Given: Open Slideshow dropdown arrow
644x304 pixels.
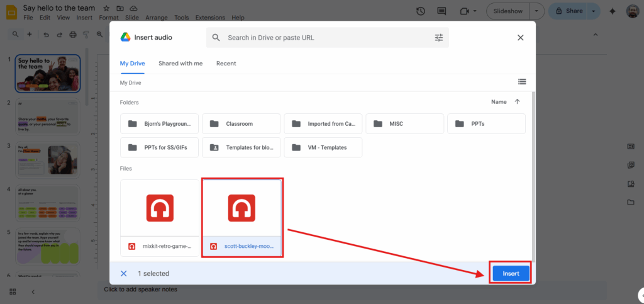Looking at the screenshot, I should [536, 11].
